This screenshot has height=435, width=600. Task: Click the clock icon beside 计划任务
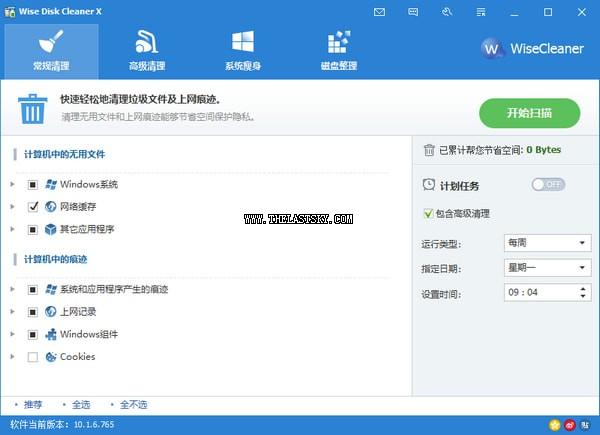tap(429, 185)
